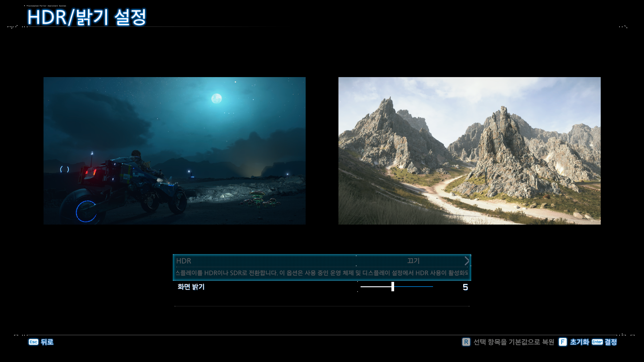Reset settings with 초기화
The height and width of the screenshot is (362, 644).
(x=579, y=342)
